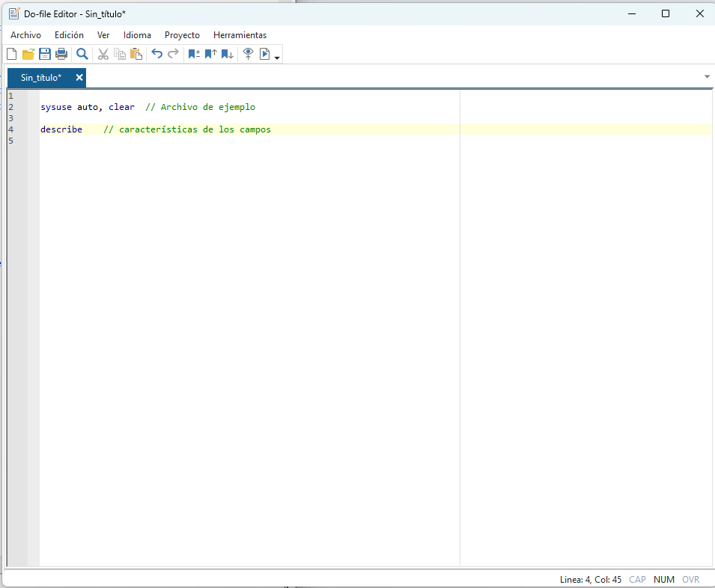Place cursor on empty line 5
This screenshot has width=715, height=588.
(150, 141)
